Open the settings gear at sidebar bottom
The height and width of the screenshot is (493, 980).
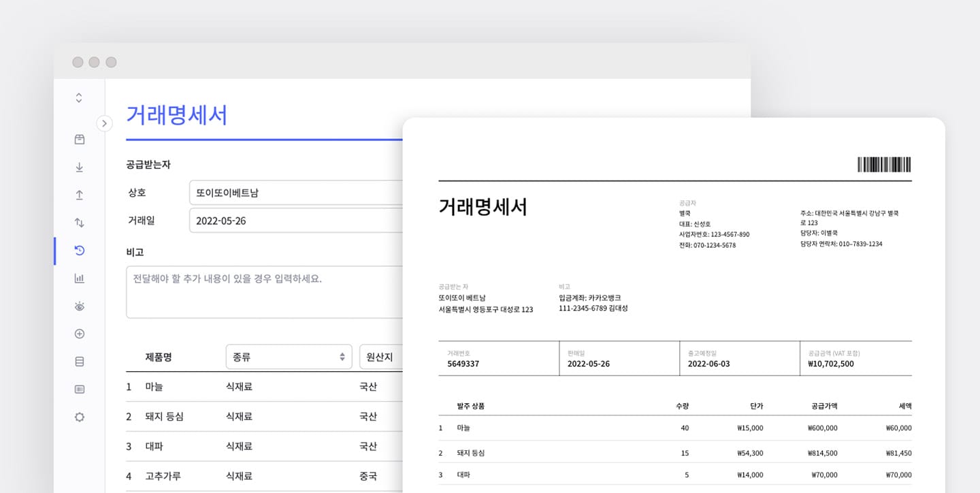[79, 416]
